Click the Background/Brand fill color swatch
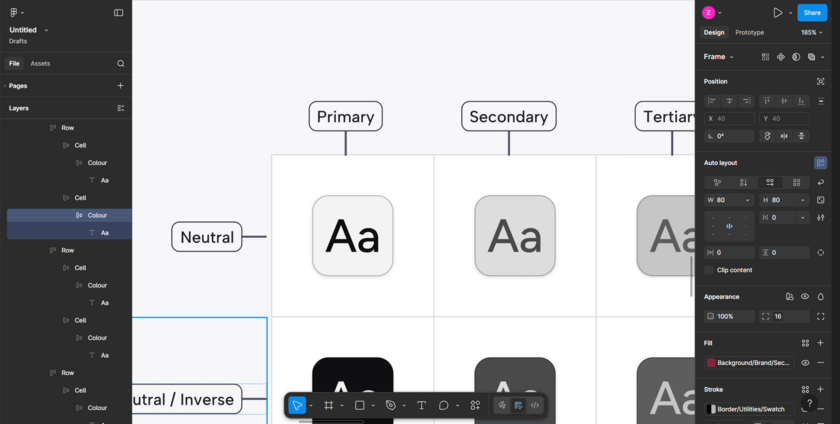 point(711,363)
